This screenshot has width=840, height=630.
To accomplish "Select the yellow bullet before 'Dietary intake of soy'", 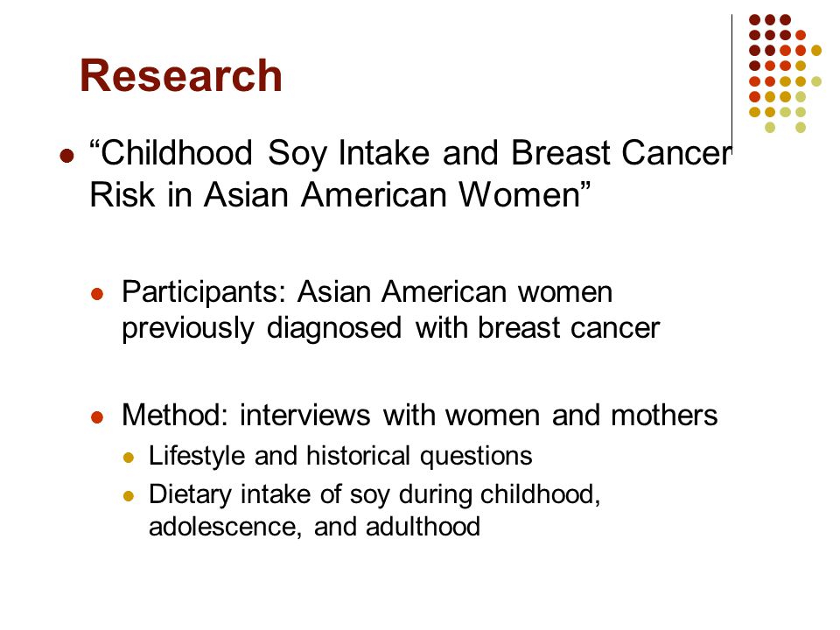I will click(x=128, y=495).
